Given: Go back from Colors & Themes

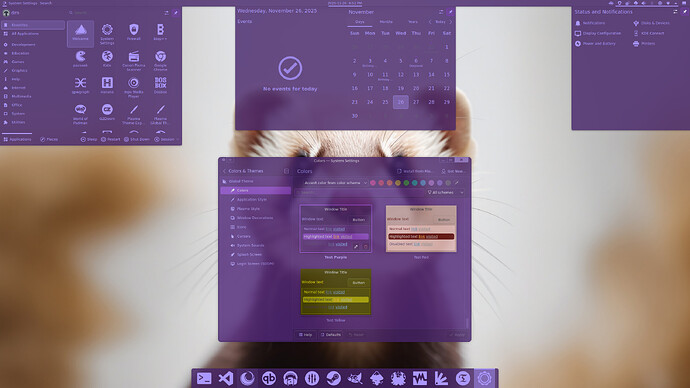Looking at the screenshot, I should pos(224,171).
